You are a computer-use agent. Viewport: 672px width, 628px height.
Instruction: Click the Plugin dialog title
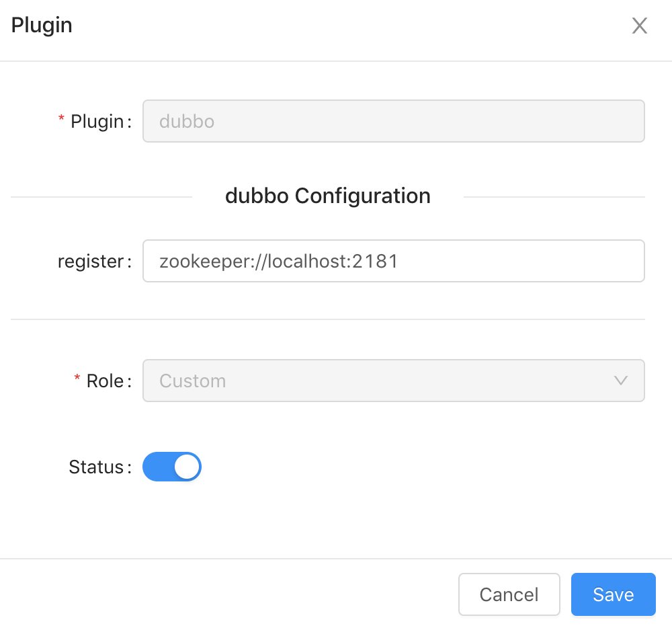point(42,26)
